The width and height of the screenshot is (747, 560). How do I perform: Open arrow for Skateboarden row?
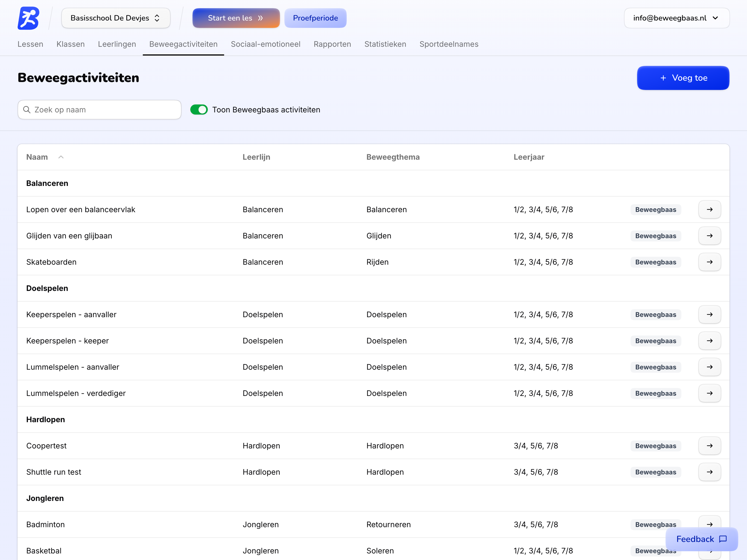[709, 262]
